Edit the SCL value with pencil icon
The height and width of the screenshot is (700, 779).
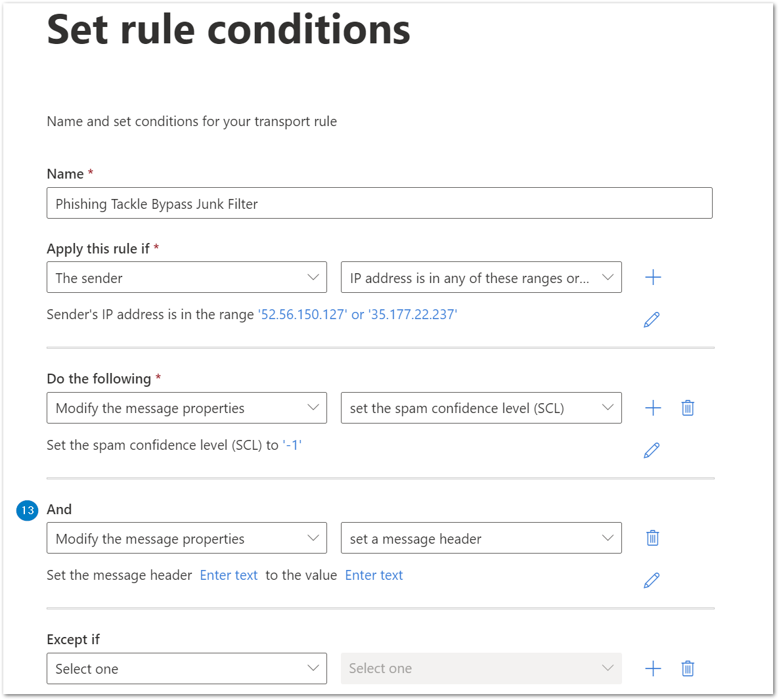point(652,450)
